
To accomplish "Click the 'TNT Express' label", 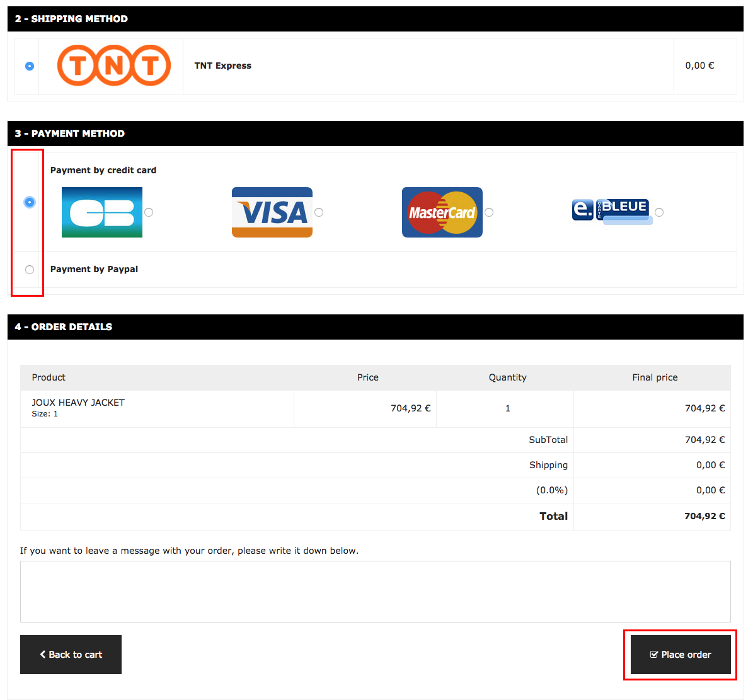I will click(x=223, y=66).
